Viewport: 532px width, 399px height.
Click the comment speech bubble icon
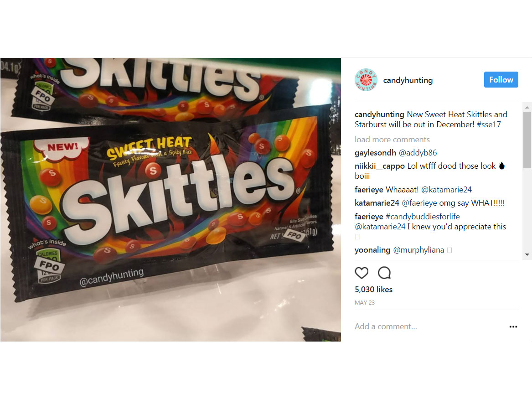[384, 273]
